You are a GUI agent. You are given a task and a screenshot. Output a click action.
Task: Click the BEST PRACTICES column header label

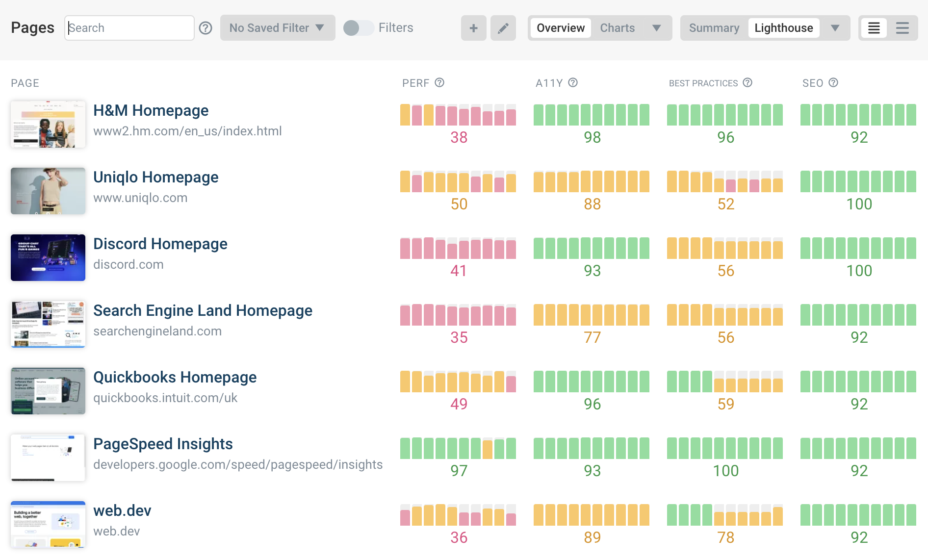tap(703, 83)
